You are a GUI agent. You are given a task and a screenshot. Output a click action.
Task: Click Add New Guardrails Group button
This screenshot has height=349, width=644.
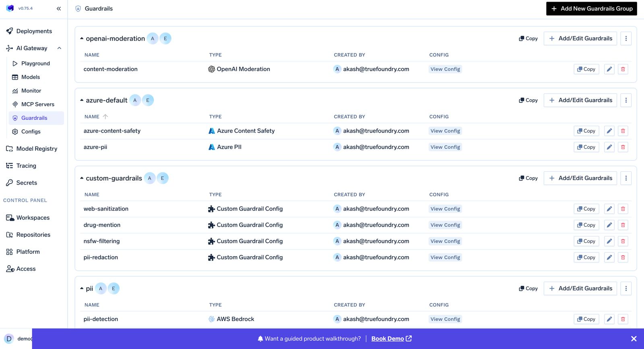click(x=591, y=8)
